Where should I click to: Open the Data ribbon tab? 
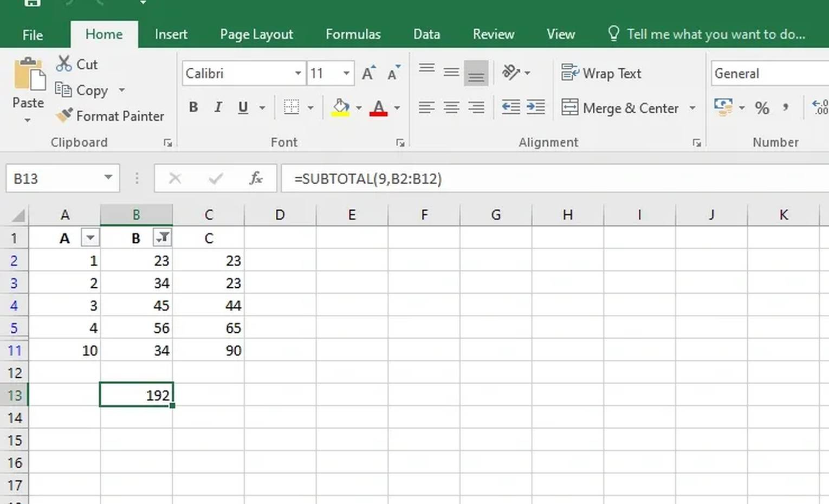click(426, 34)
